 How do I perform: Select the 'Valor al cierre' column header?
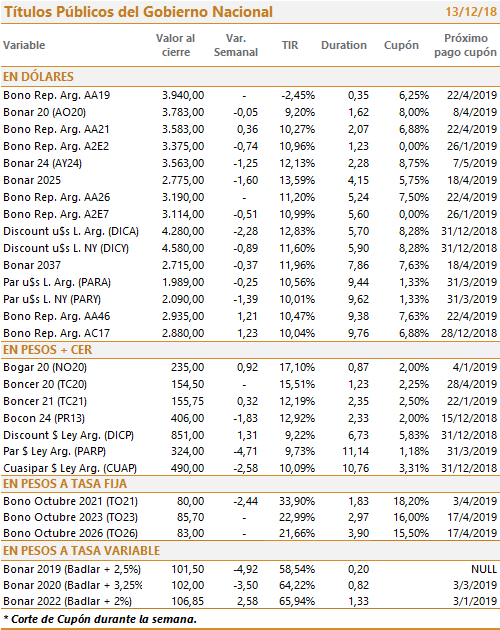point(176,45)
